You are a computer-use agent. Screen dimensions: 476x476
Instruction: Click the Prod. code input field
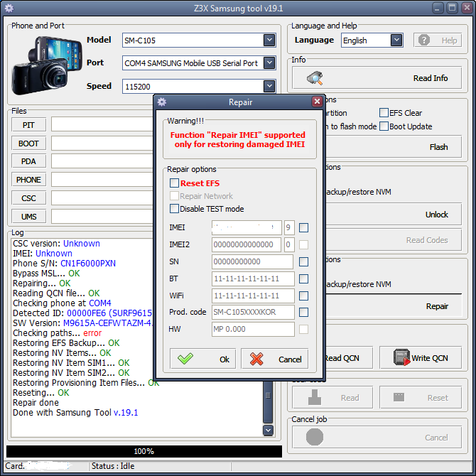253,312
